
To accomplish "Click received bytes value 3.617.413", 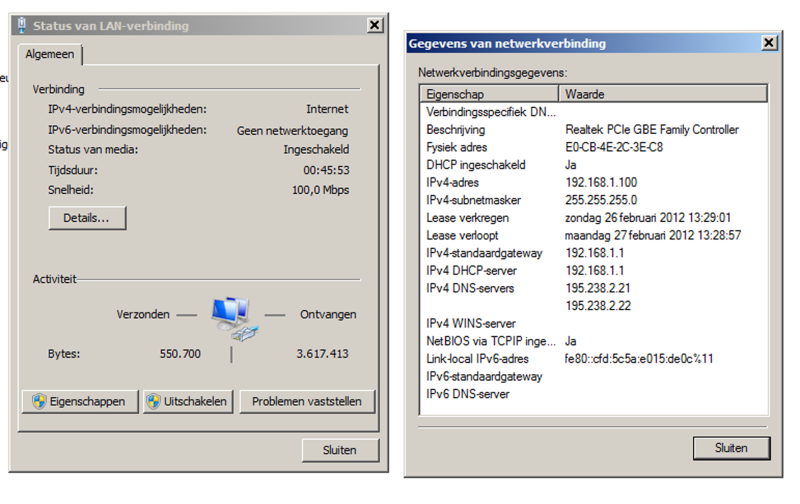I will coord(322,354).
